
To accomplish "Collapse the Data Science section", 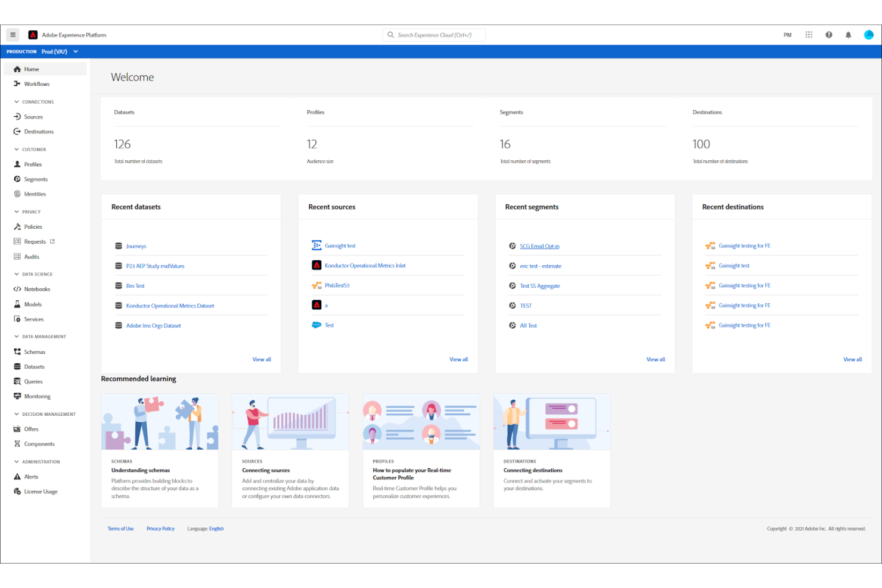I will pyautogui.click(x=17, y=275).
